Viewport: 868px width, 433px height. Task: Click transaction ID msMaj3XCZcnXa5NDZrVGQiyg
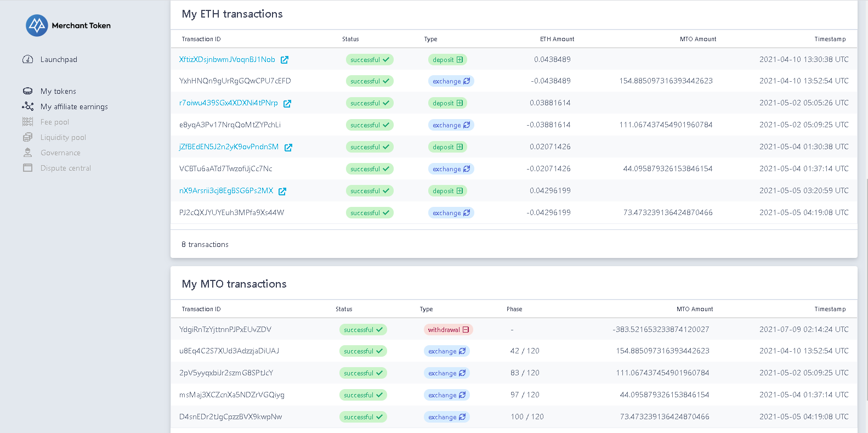click(x=232, y=395)
